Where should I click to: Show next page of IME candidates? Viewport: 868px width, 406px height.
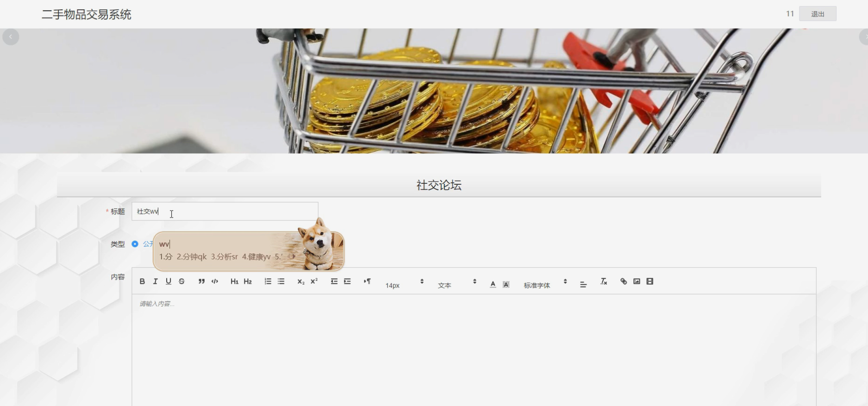pos(293,256)
